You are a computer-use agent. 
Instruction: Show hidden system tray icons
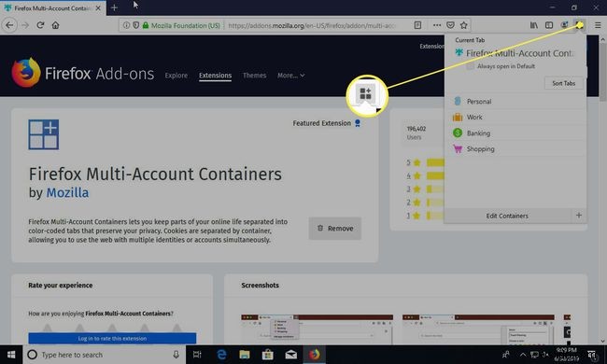pos(523,355)
